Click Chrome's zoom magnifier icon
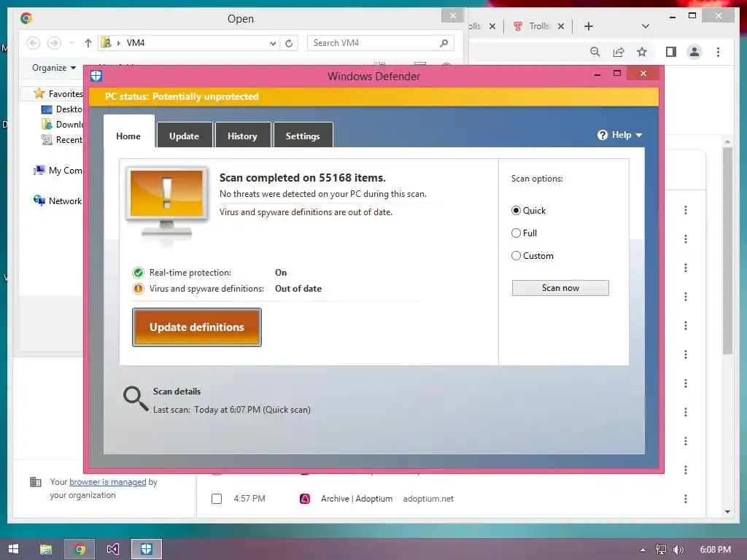The width and height of the screenshot is (747, 560). coord(595,52)
